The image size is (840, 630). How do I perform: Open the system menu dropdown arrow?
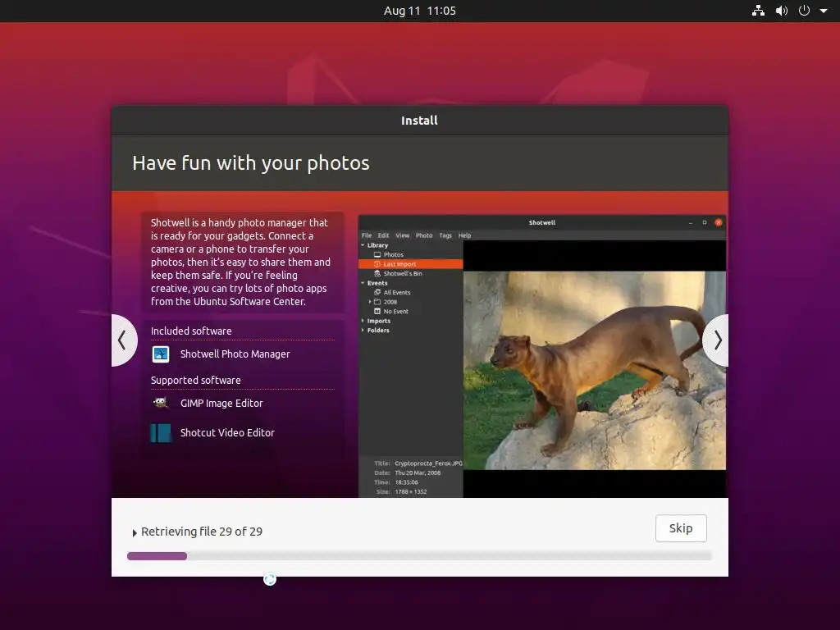coord(824,11)
